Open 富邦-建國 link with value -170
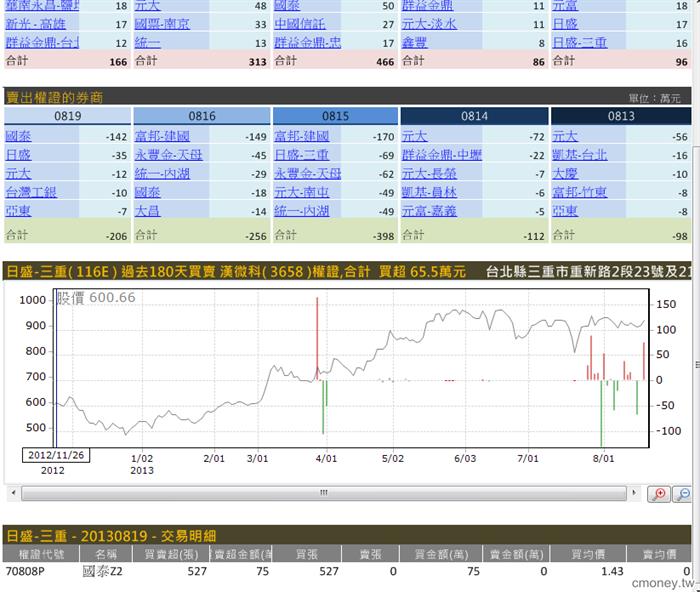 (302, 136)
